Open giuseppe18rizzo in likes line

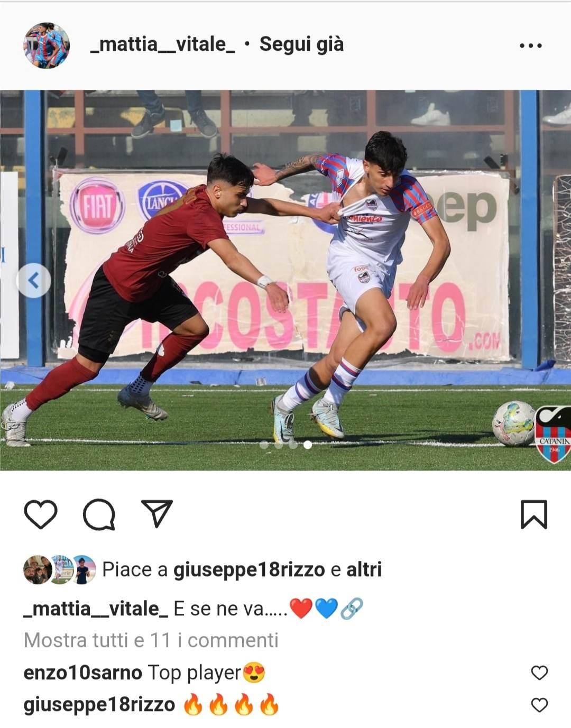point(249,569)
